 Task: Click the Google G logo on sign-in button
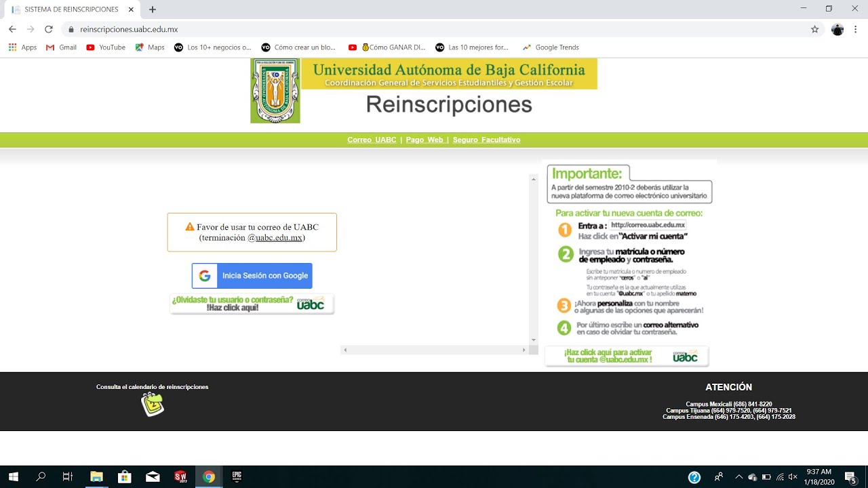click(205, 276)
